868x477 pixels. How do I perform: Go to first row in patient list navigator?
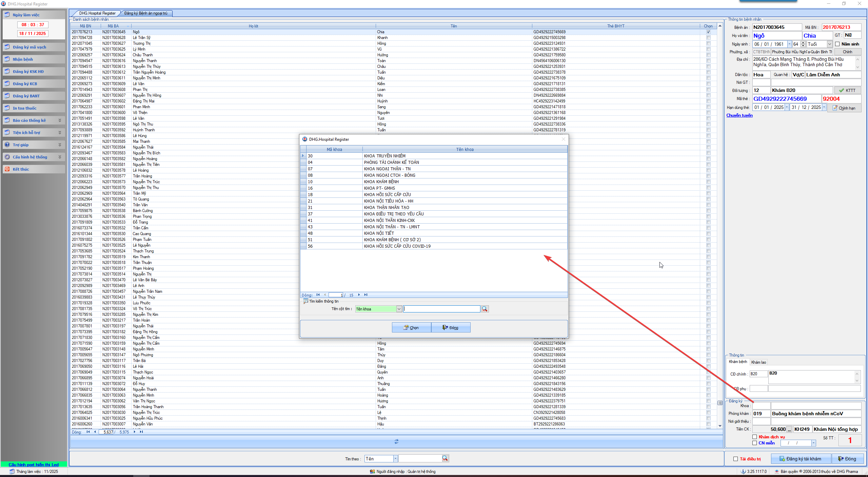point(88,432)
